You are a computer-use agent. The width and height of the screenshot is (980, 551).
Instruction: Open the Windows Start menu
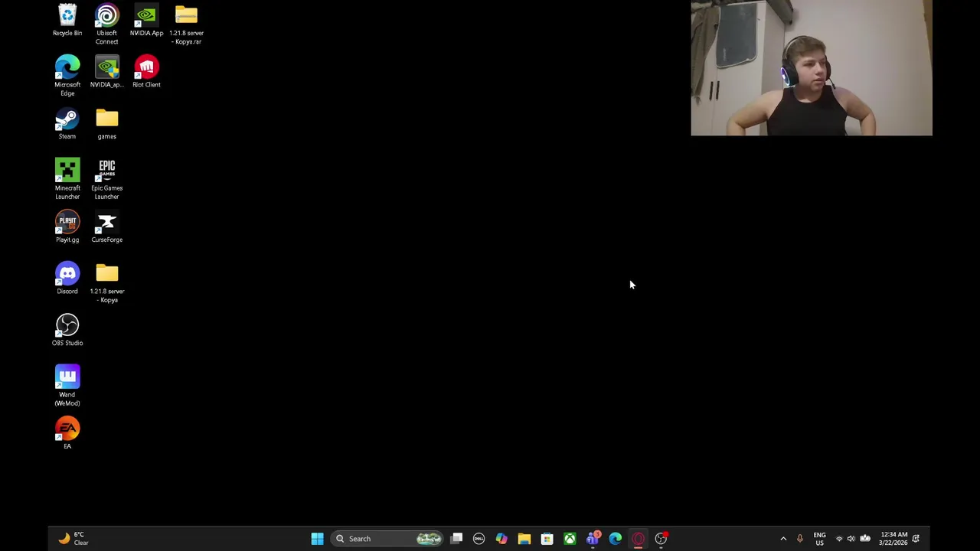[317, 539]
